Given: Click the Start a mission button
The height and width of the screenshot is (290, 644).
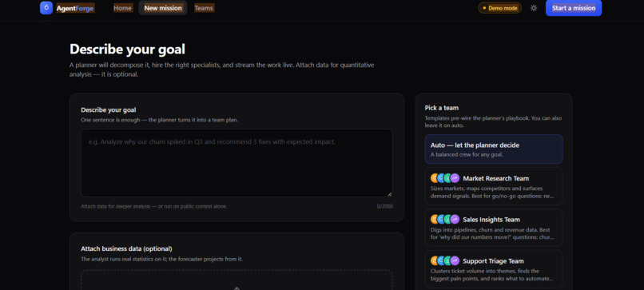Looking at the screenshot, I should pos(574,8).
